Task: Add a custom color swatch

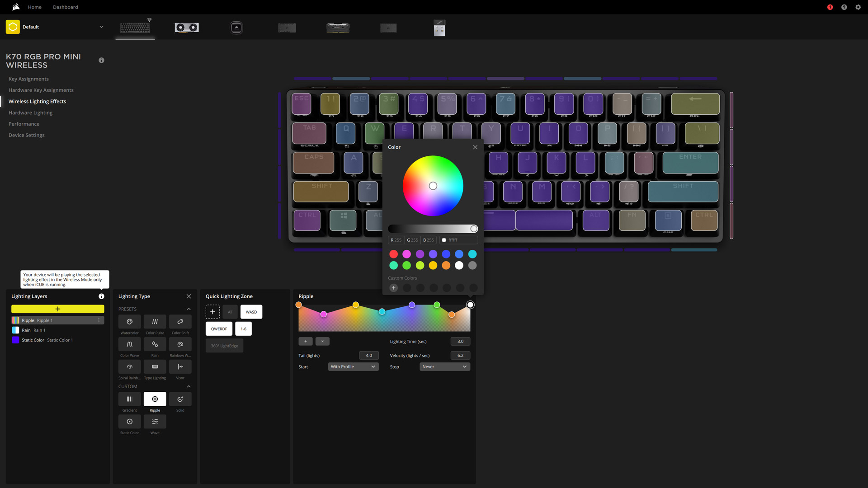Action: click(394, 288)
